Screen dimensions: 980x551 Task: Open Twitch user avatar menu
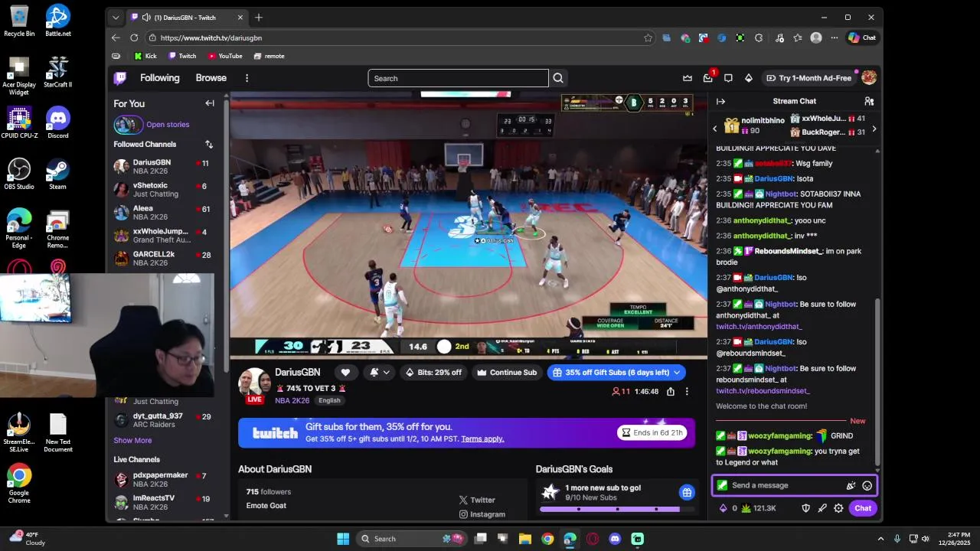click(x=869, y=78)
